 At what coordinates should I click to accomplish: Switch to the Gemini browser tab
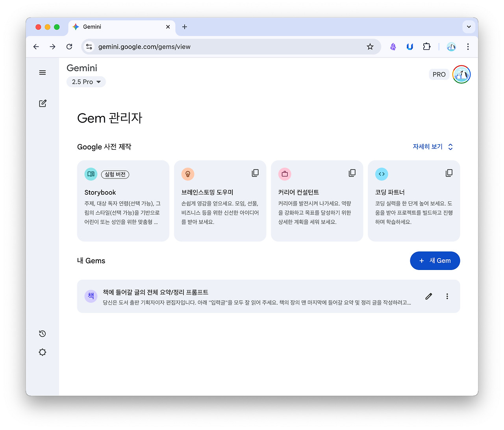click(122, 27)
